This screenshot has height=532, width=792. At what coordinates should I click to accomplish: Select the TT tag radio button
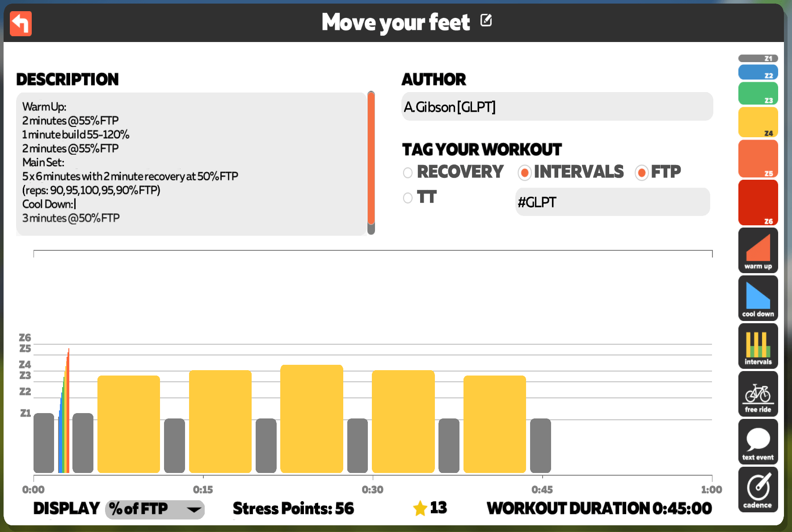[408, 198]
